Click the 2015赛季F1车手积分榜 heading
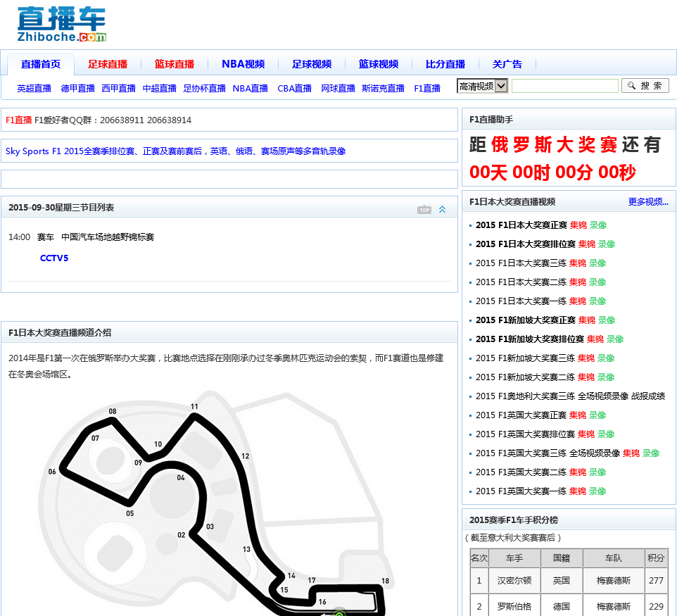Viewport: 677px width, 616px height. [x=514, y=520]
